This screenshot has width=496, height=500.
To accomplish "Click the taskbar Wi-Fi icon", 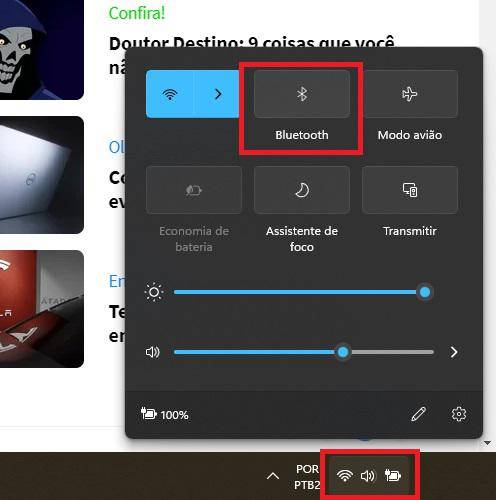I will pyautogui.click(x=345, y=476).
